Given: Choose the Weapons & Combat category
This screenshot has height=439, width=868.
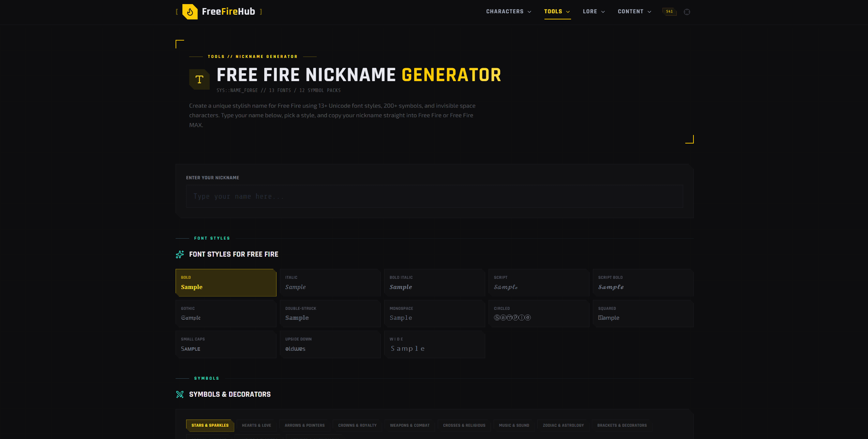Looking at the screenshot, I should (x=409, y=425).
